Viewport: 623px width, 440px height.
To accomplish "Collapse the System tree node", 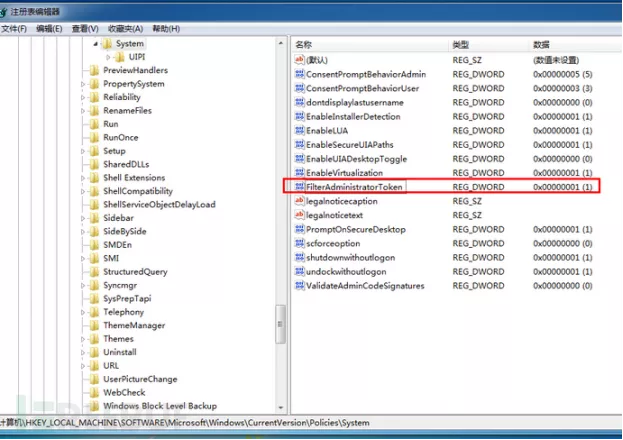I will (x=96, y=44).
